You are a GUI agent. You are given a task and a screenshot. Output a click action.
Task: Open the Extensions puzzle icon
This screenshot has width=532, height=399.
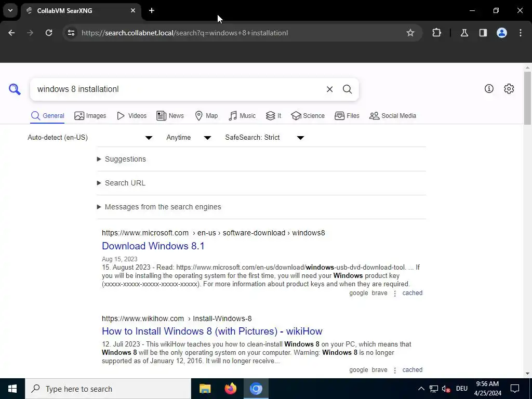point(436,33)
